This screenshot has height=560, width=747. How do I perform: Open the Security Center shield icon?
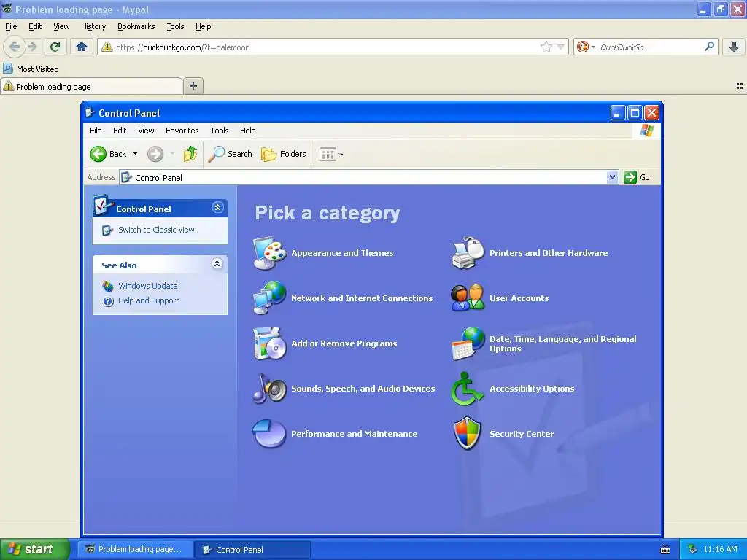(x=468, y=433)
